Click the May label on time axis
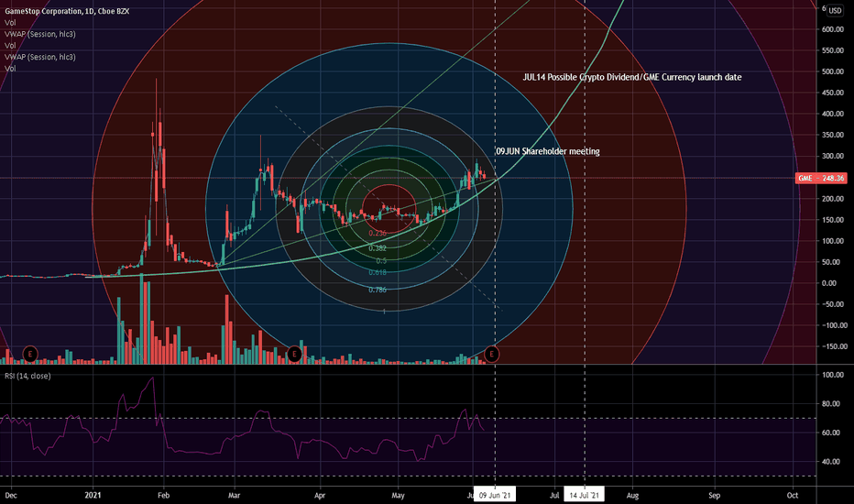 pos(398,495)
